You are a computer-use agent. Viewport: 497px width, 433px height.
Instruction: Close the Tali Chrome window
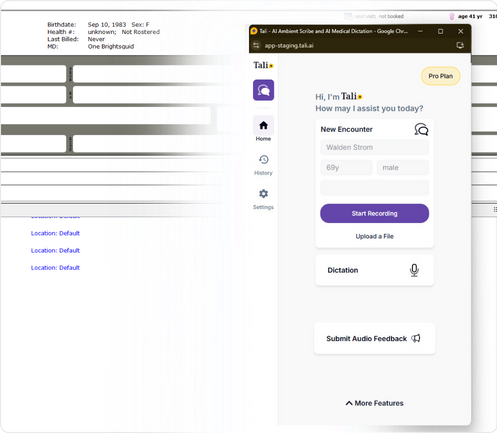[460, 31]
